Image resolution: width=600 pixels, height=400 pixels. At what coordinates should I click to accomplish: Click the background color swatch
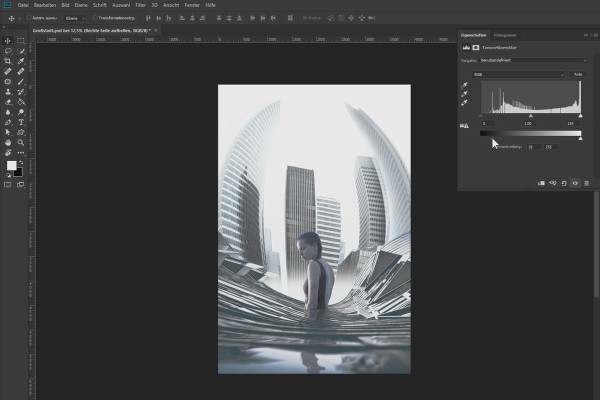(18, 172)
